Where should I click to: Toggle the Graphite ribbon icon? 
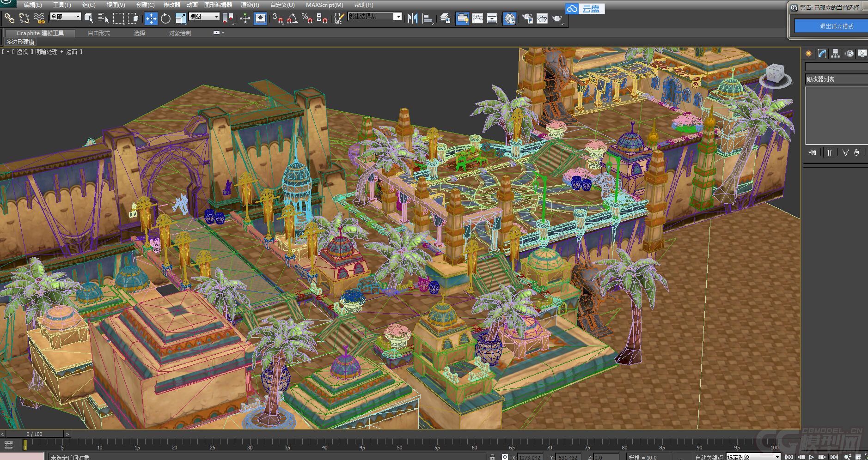pos(463,18)
